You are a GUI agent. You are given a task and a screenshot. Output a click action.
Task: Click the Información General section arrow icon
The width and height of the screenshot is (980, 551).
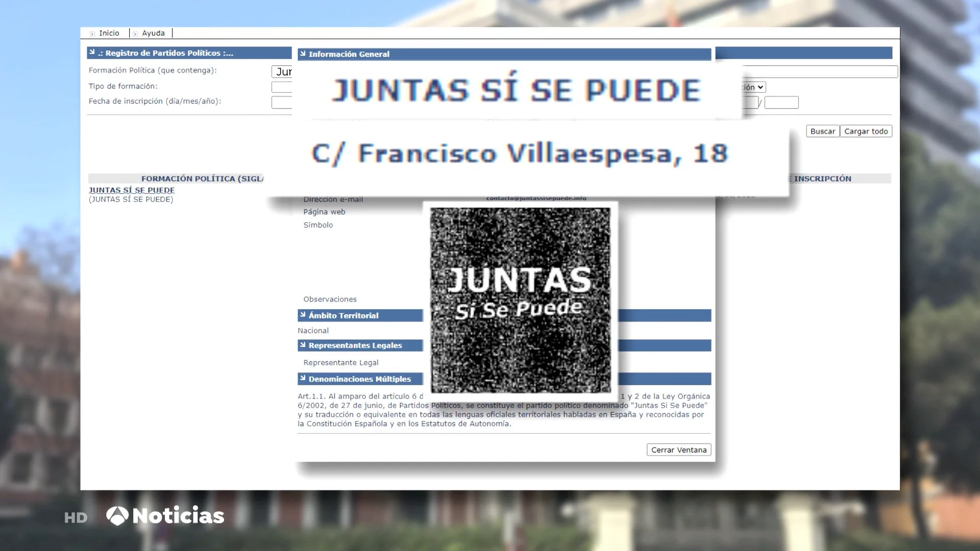point(303,54)
